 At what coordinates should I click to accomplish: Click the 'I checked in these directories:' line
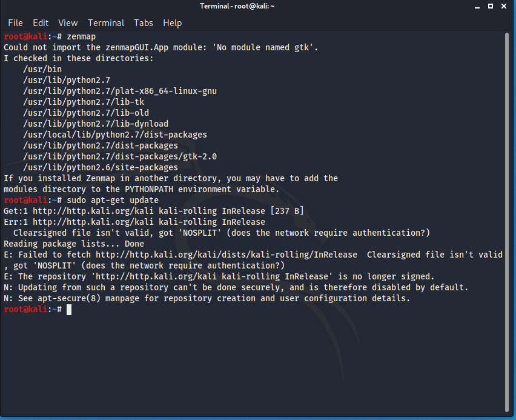pos(79,58)
